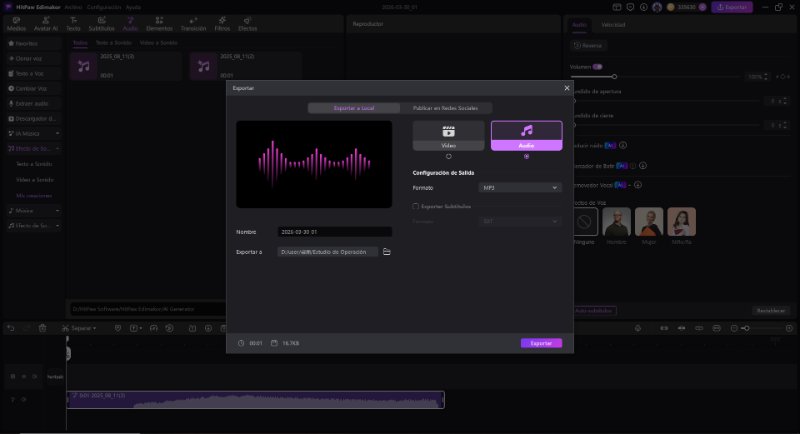Select Video a Sonido sidebar sub-item
The image size is (800, 434).
point(35,180)
